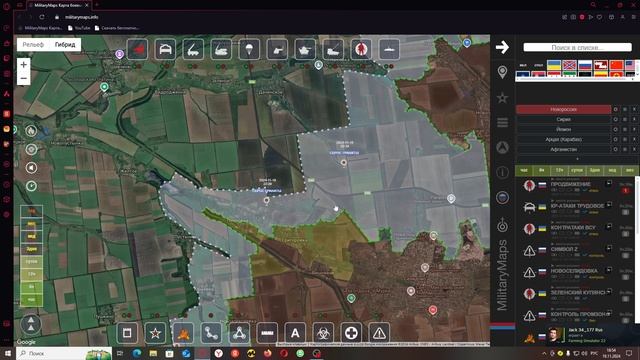This screenshot has height=360, width=640.
Task: Open the favorites star sidebar icon
Action: click(502, 98)
